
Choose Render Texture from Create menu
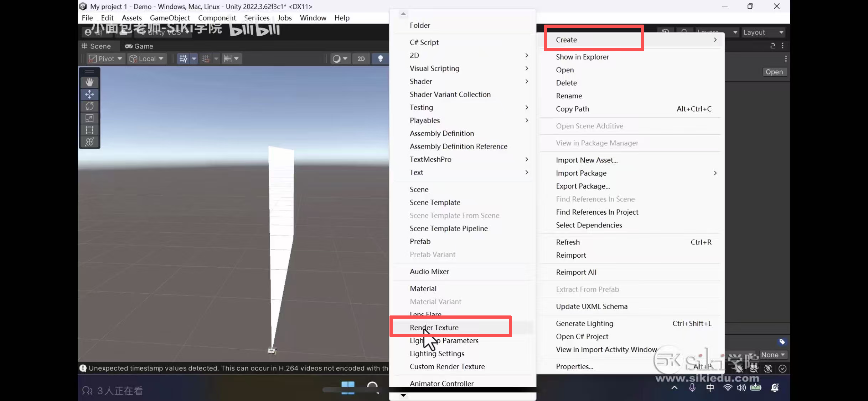[462, 327]
